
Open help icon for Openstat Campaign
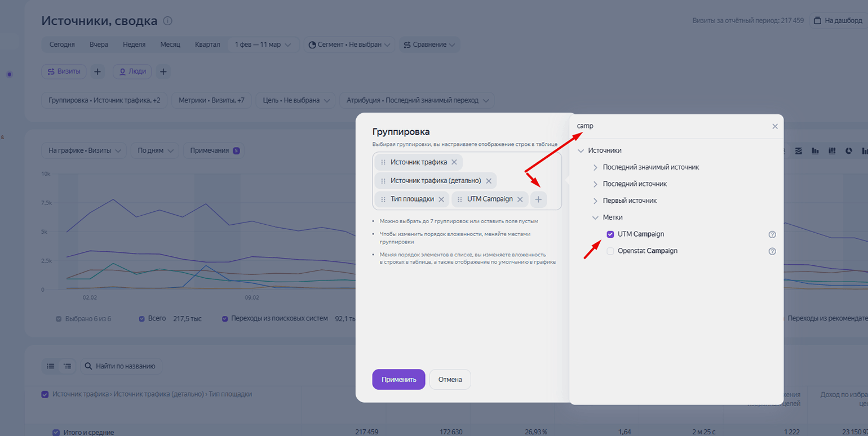772,251
